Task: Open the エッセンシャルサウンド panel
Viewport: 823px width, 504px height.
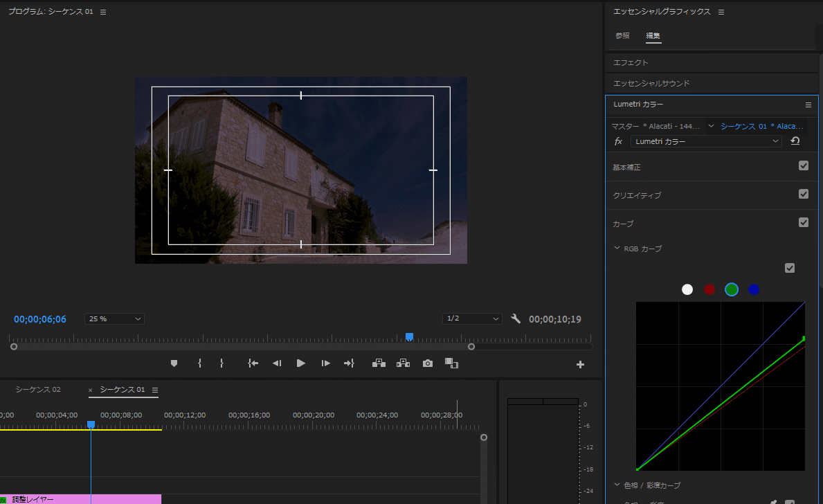Action: 651,84
